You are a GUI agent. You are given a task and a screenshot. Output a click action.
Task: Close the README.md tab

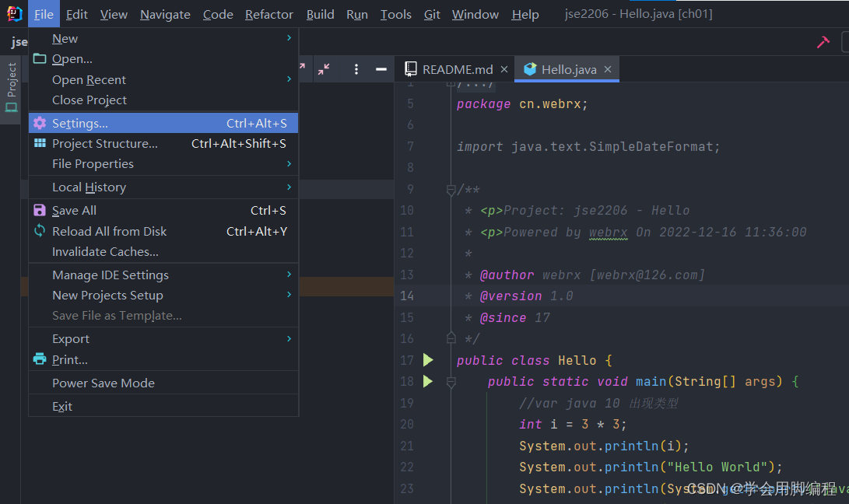coord(504,69)
